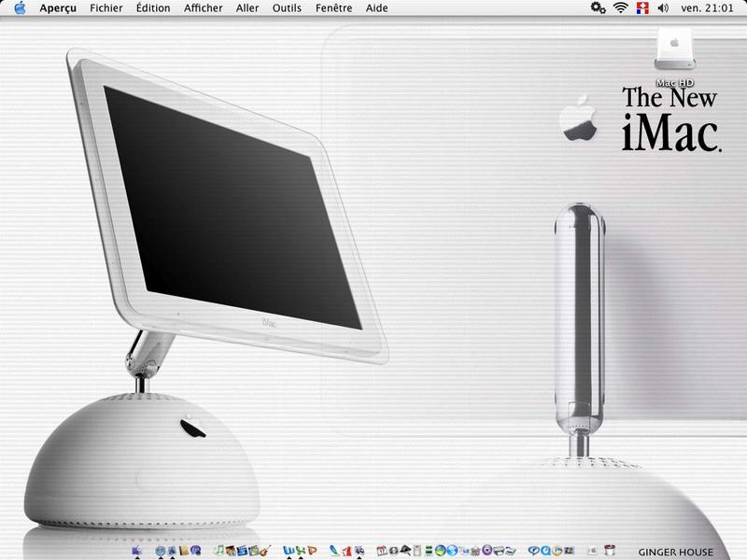The width and height of the screenshot is (747, 560).
Task: Click the gears icon in menu bar
Action: [x=598, y=7]
